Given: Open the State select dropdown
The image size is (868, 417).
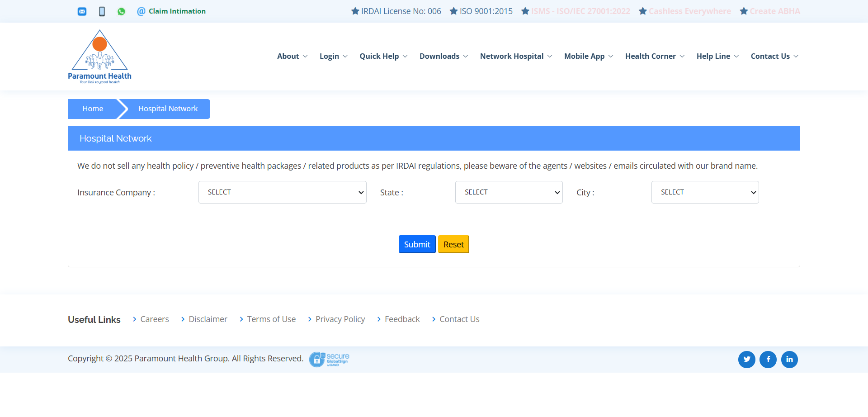Looking at the screenshot, I should pyautogui.click(x=509, y=192).
